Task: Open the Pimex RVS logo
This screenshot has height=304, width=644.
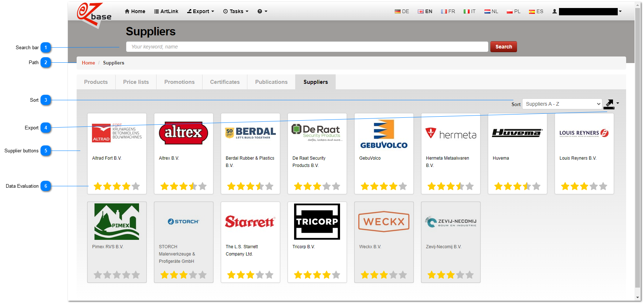Action: [117, 222]
